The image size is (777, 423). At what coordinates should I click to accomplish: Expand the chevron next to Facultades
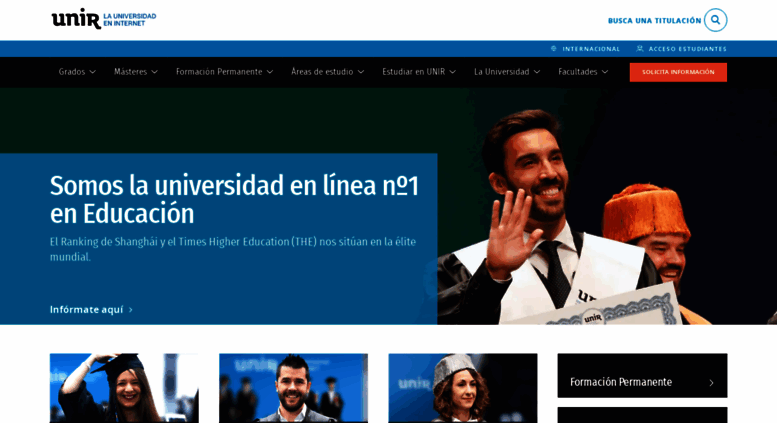coord(605,72)
